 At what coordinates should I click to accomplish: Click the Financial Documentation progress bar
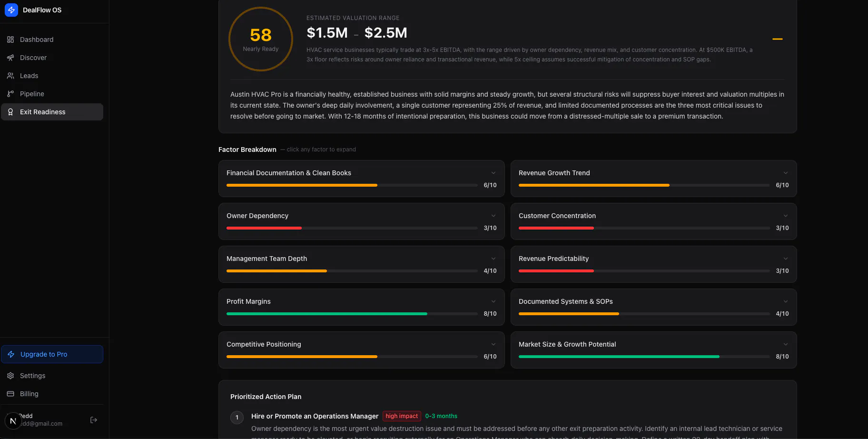[x=352, y=185]
